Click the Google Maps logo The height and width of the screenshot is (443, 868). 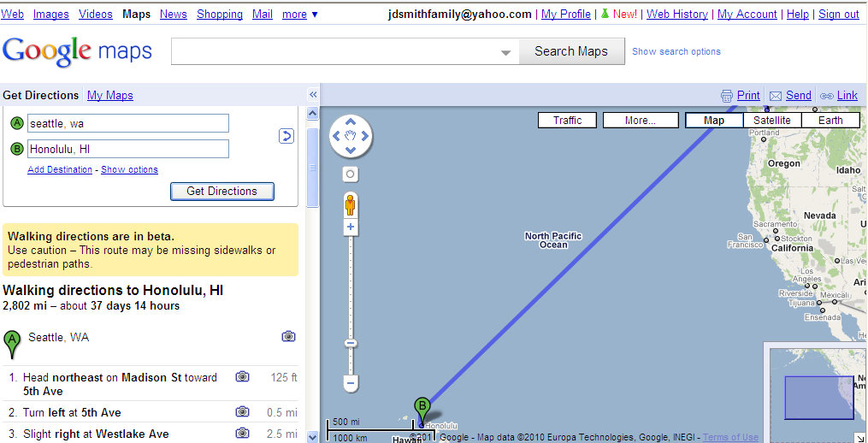(x=77, y=51)
